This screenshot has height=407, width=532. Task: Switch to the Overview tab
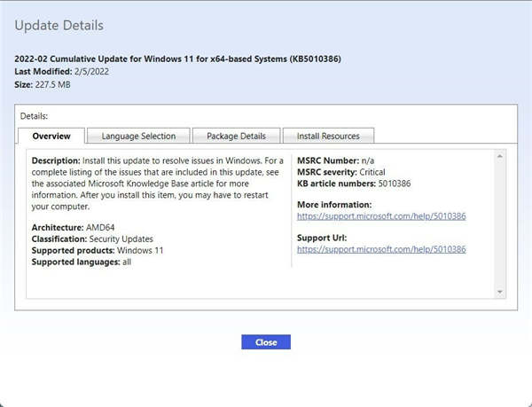(51, 136)
